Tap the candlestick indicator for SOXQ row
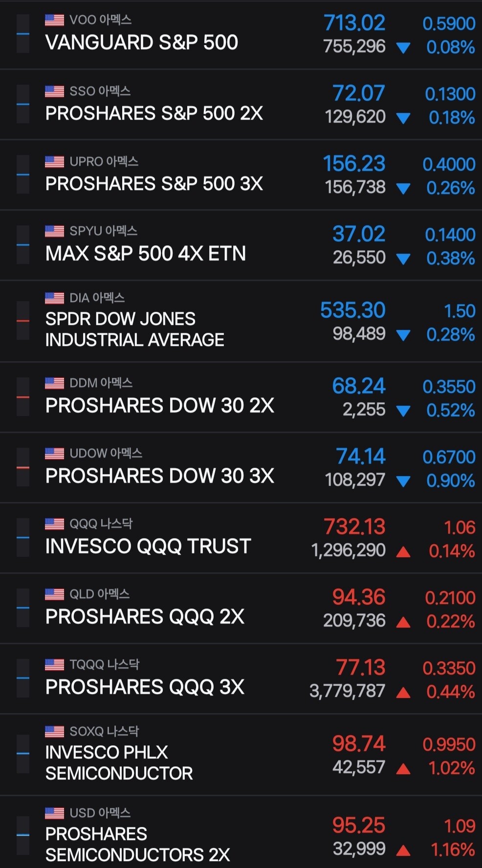Viewport: 482px width, 868px height. point(23,753)
